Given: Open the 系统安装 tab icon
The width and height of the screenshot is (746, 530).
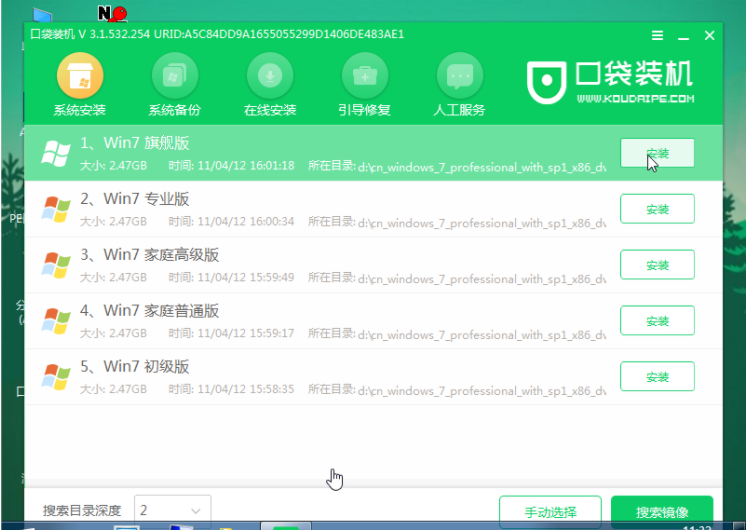Looking at the screenshot, I should pyautogui.click(x=80, y=76).
